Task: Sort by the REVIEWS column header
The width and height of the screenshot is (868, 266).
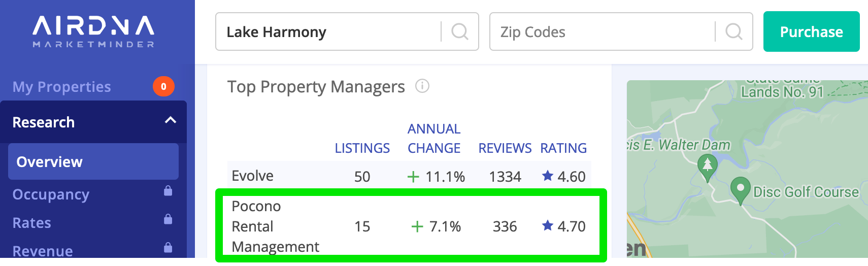Action: 505,148
